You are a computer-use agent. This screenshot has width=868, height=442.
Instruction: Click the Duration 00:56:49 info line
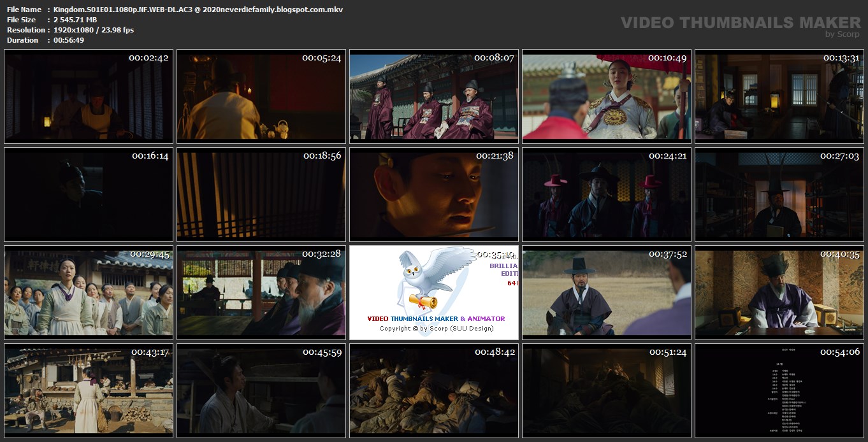point(45,40)
